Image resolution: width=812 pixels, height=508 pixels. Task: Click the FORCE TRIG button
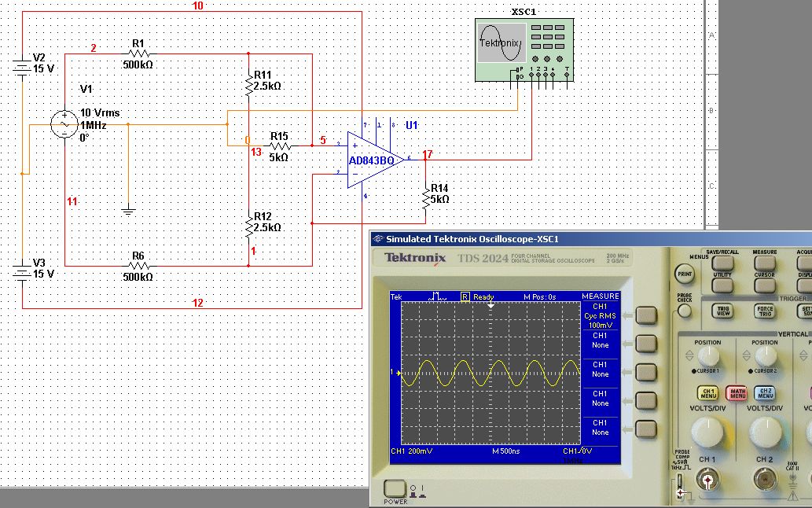point(765,311)
